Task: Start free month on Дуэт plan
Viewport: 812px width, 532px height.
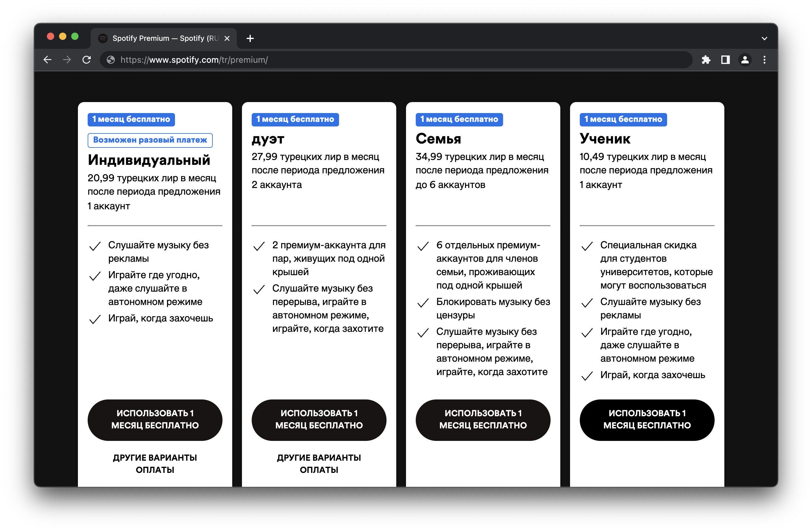Action: coord(319,420)
